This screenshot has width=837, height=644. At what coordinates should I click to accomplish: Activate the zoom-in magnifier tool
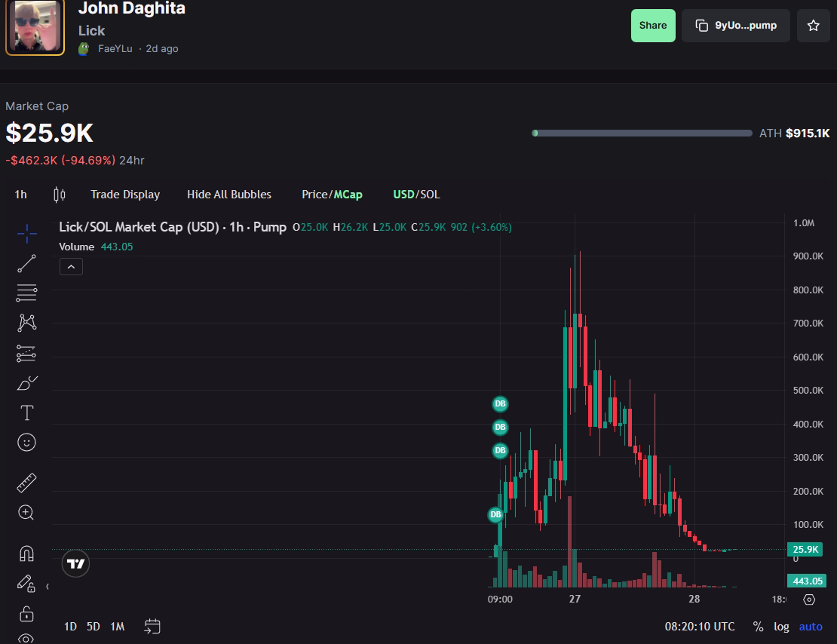(x=26, y=512)
